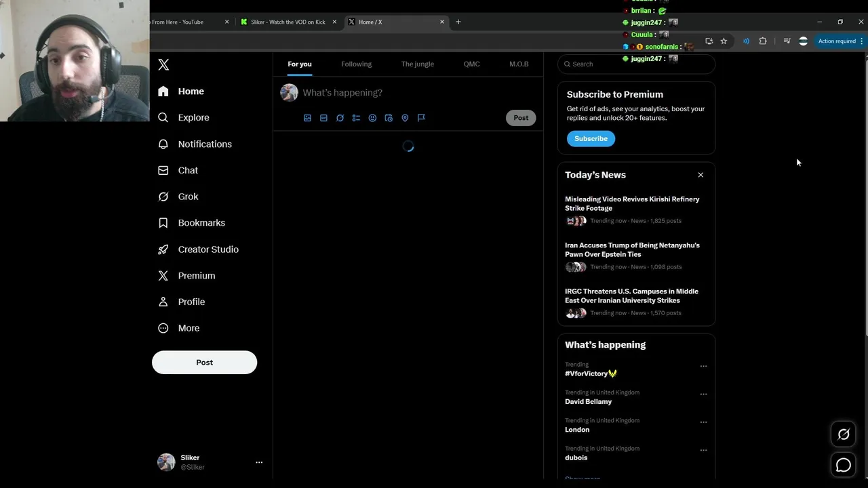Screen dimensions: 868x488
Task: Switch to The jungle tab
Action: (x=418, y=64)
